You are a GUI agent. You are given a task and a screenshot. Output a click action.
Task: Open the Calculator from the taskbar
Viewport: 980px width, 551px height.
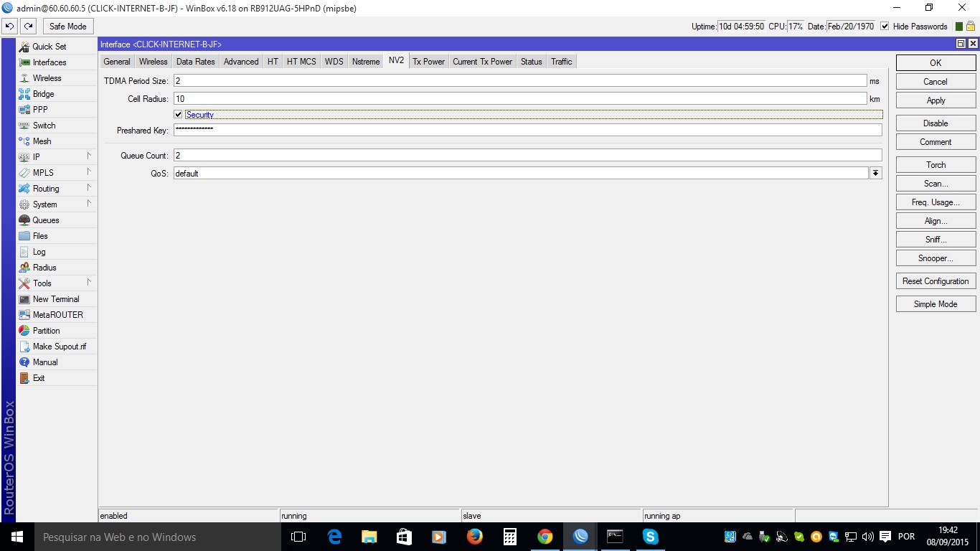coord(510,537)
